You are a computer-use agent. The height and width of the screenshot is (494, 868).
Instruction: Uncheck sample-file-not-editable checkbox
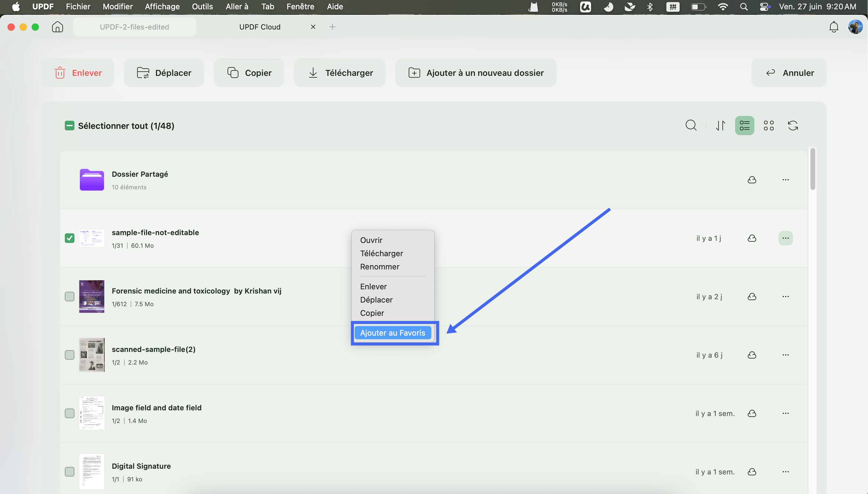70,238
